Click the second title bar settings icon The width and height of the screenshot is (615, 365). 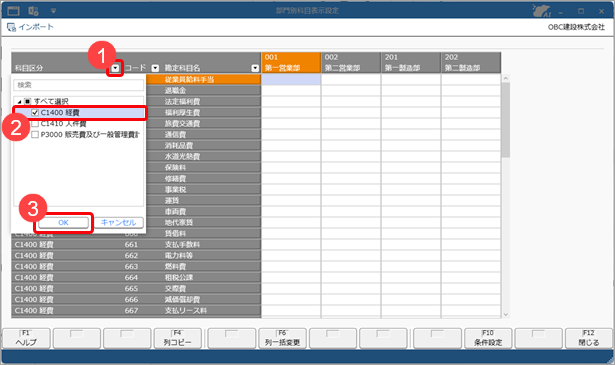(33, 11)
